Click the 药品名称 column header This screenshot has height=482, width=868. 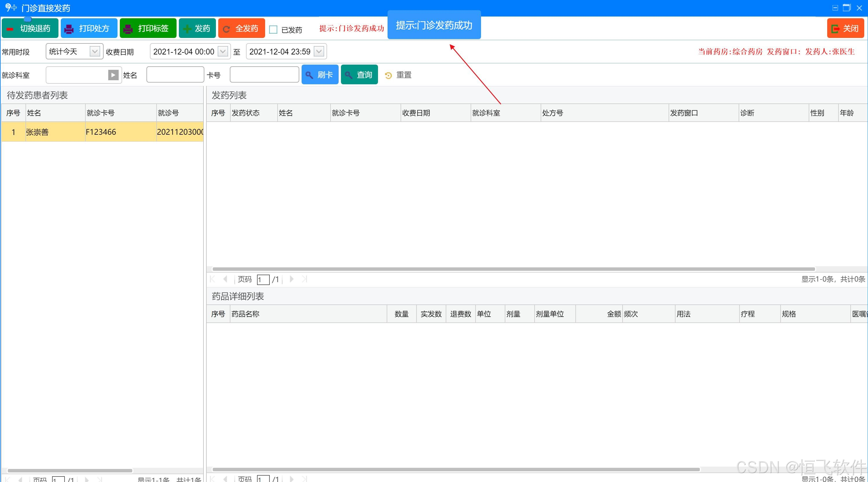tap(245, 314)
